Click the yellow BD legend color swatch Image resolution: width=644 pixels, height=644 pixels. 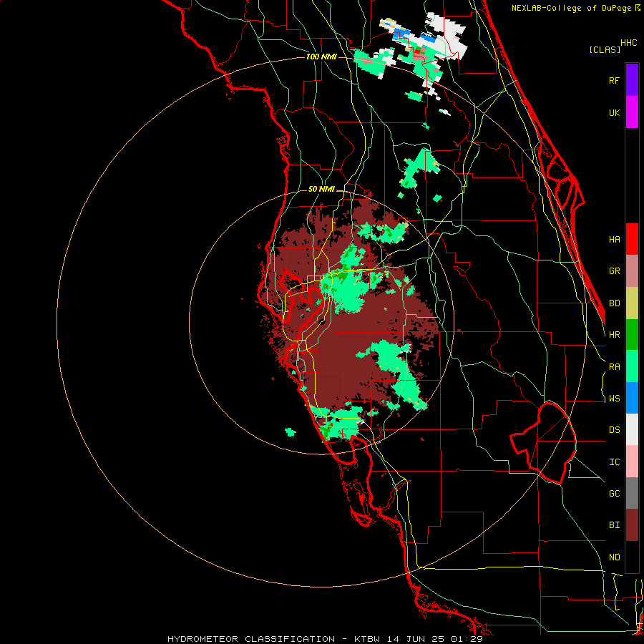[632, 303]
